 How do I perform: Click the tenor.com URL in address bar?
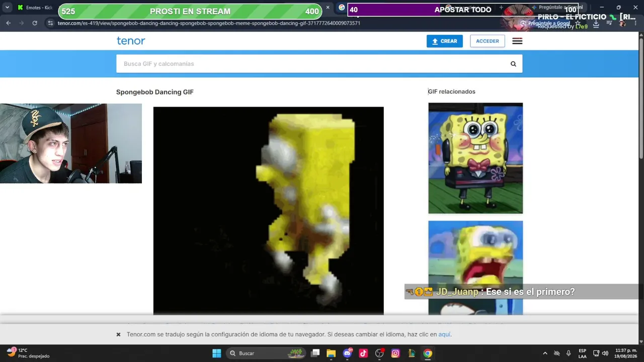(x=209, y=23)
